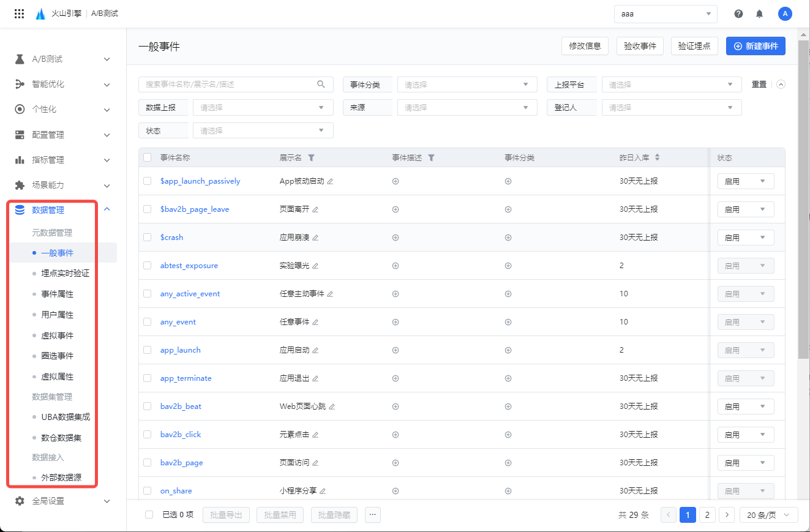The width and height of the screenshot is (810, 532).
Task: Add description for bav2b_click row
Action: 396,435
